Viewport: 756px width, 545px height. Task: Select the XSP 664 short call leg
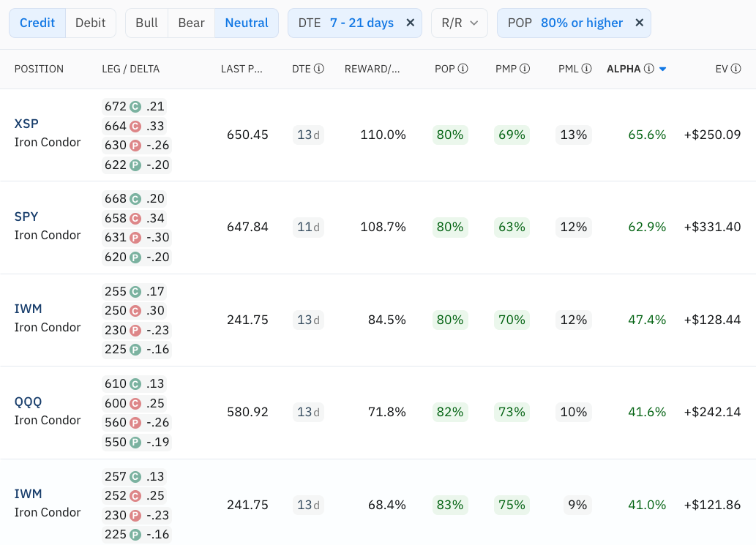[x=135, y=127]
